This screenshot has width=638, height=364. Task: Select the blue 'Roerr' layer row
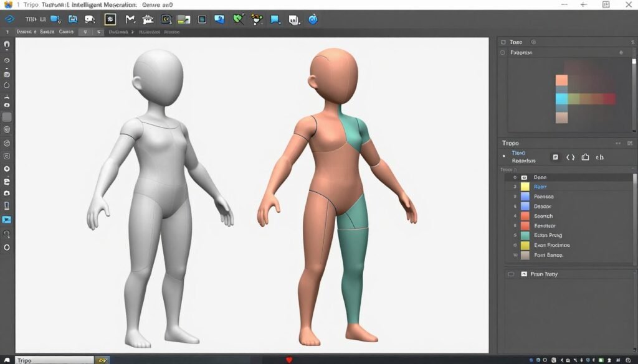click(569, 187)
